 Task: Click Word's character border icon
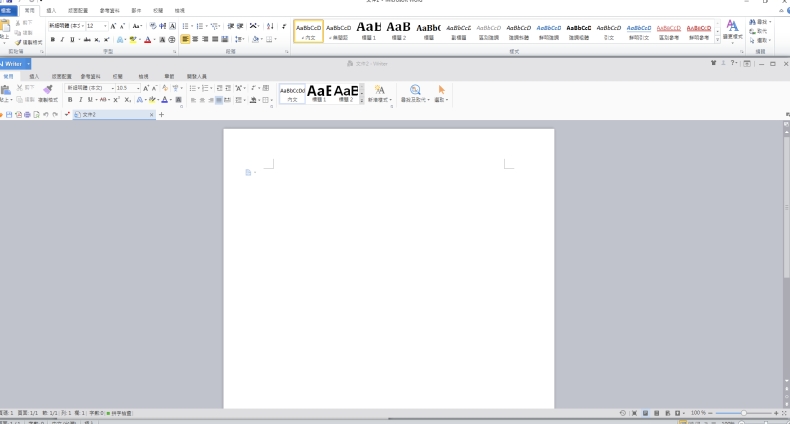173,26
